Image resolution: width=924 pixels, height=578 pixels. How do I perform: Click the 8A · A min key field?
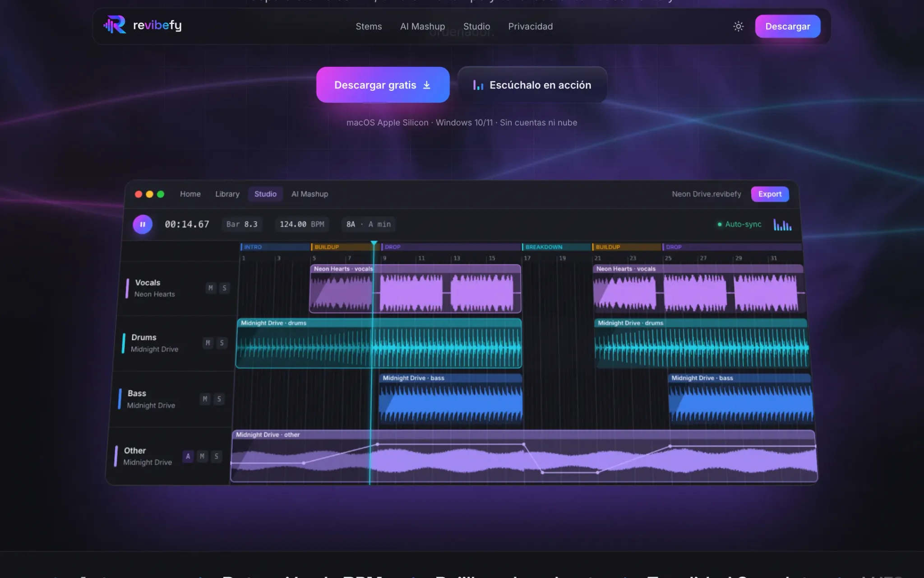coord(369,224)
